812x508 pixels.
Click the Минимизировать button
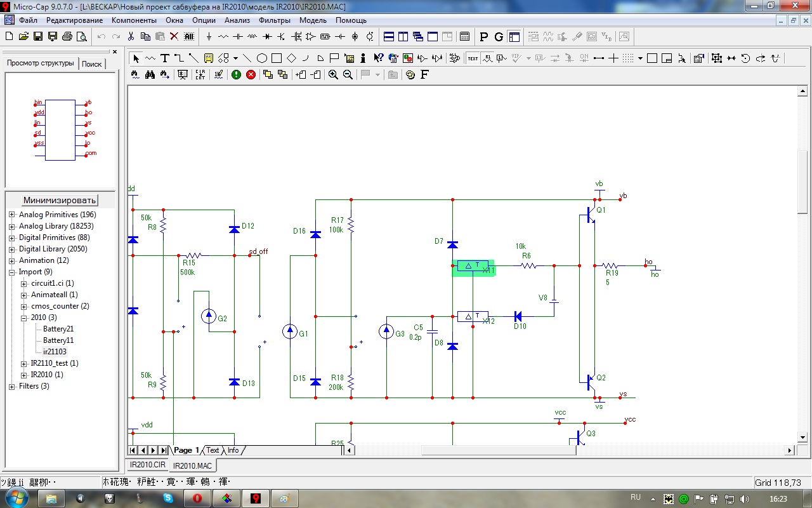pos(60,200)
